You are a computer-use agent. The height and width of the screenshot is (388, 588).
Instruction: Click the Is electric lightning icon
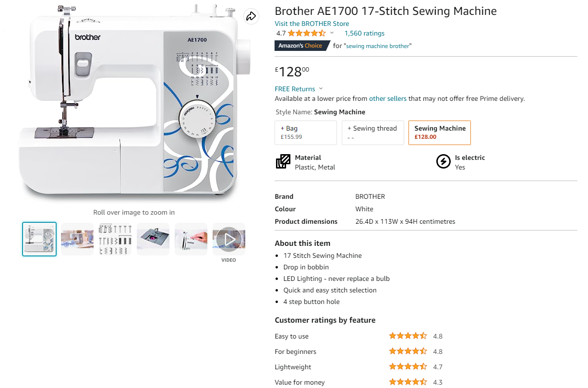[443, 162]
